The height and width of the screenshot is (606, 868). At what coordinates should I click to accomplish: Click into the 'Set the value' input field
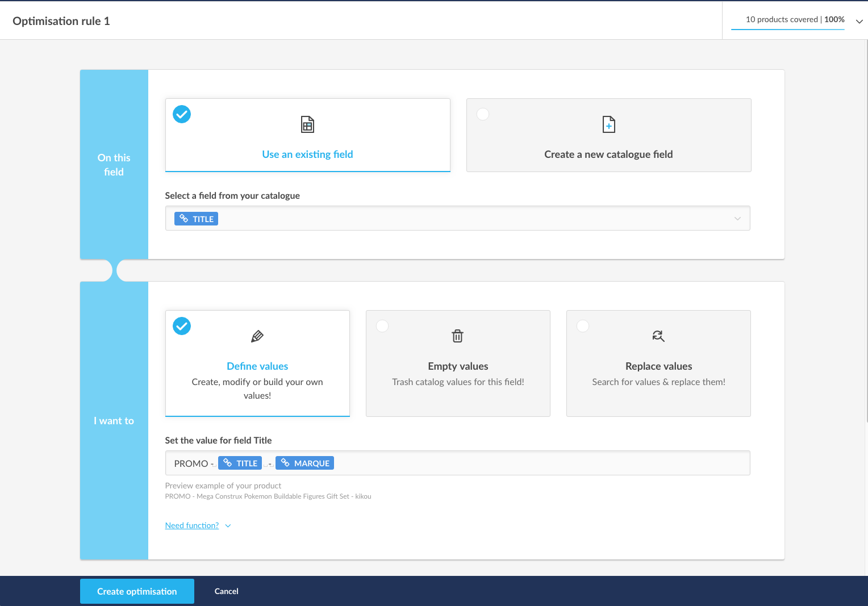pos(457,463)
